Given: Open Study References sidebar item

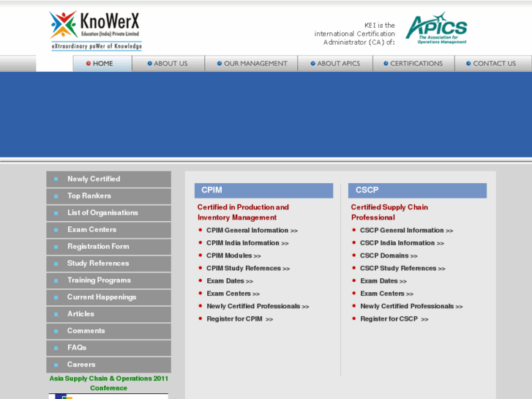Looking at the screenshot, I should pyautogui.click(x=108, y=264).
